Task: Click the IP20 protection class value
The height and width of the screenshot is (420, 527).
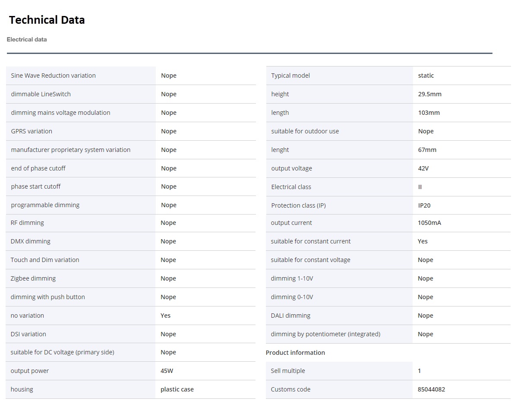Action: pos(424,205)
